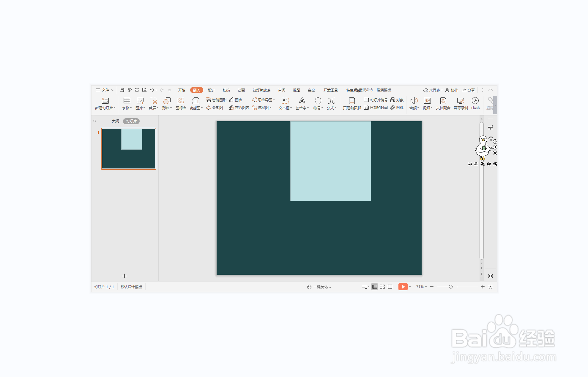This screenshot has height=377, width=588.
Task: Expand the 文件 file menu
Action: (105, 90)
